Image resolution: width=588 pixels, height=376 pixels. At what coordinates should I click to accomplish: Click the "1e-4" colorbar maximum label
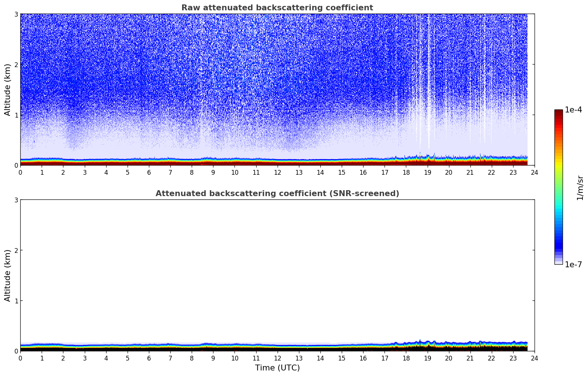coord(573,110)
